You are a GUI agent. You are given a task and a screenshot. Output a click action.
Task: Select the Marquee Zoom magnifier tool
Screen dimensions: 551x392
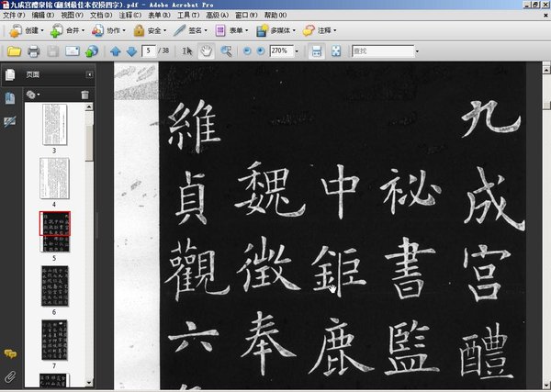(226, 51)
